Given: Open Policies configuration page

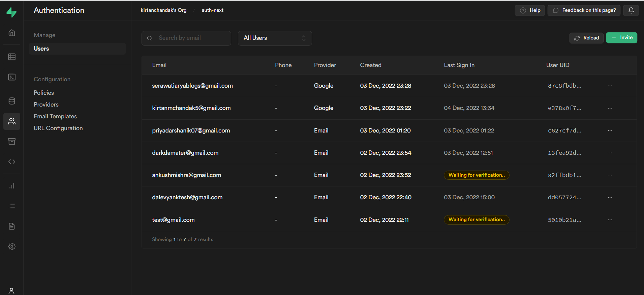Looking at the screenshot, I should pos(44,93).
